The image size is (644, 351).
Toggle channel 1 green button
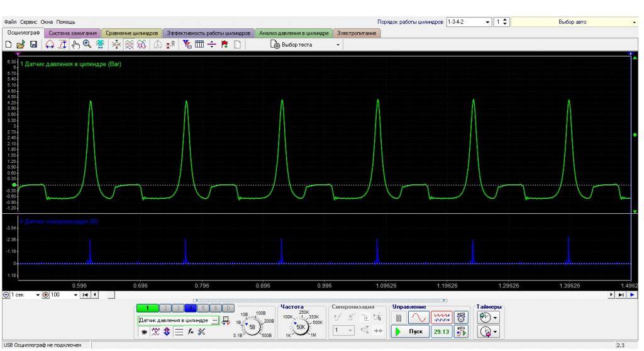(x=147, y=308)
